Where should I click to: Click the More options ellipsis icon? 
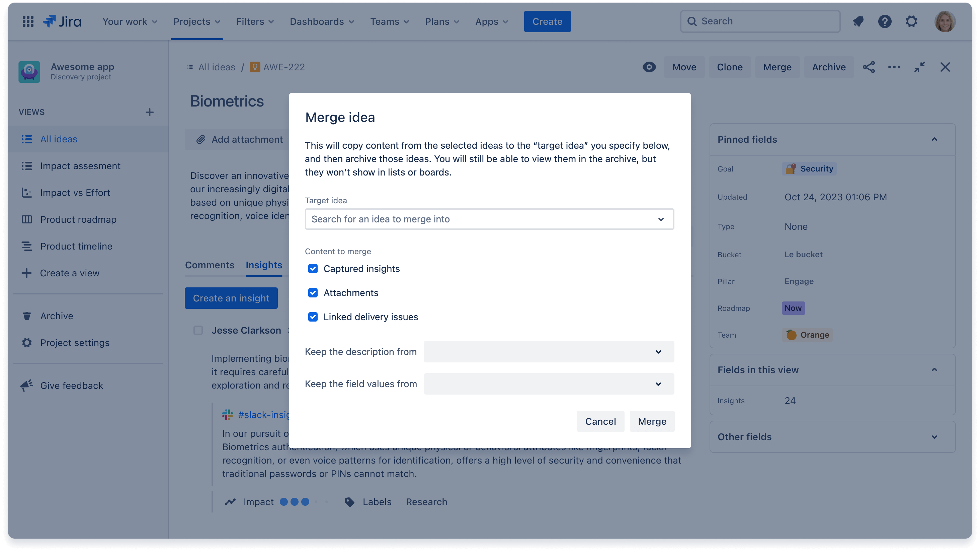point(895,67)
